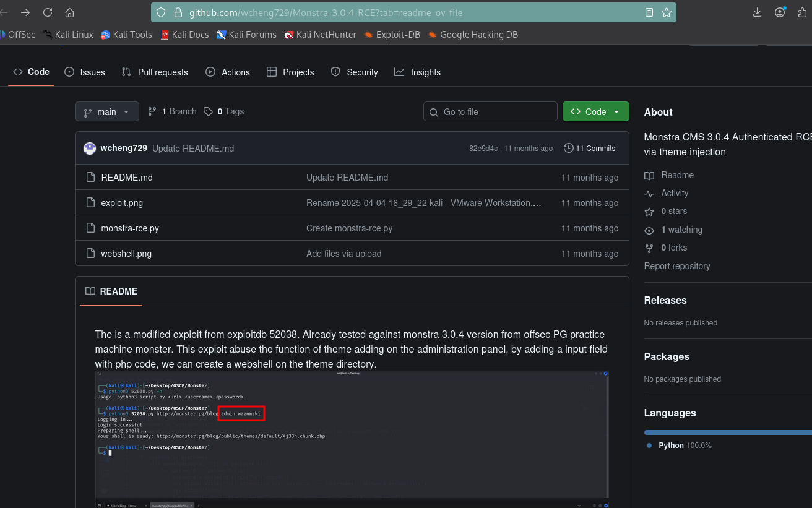
Task: Click the shield tracking protection icon
Action: click(x=161, y=12)
